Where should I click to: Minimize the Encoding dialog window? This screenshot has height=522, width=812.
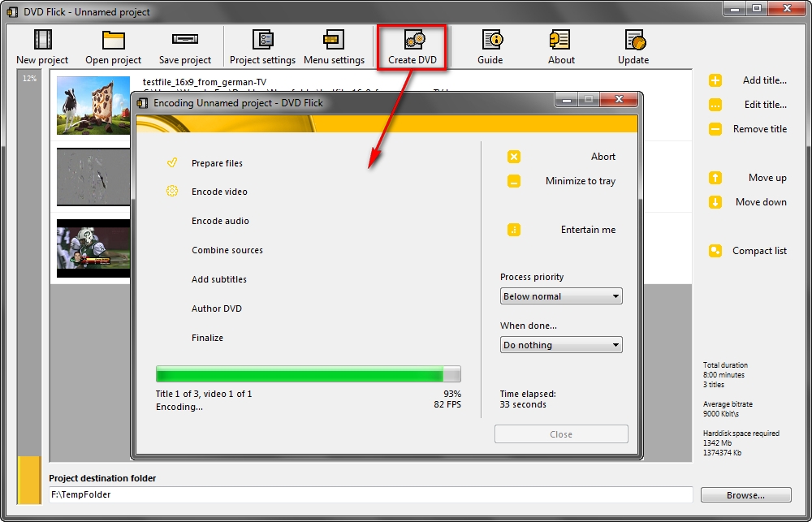[x=567, y=99]
